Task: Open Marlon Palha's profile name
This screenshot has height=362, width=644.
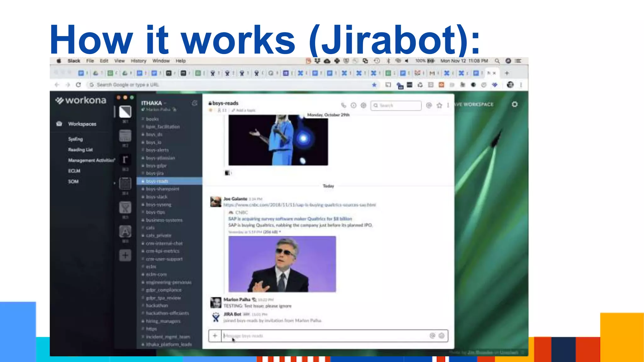Action: coord(237,299)
